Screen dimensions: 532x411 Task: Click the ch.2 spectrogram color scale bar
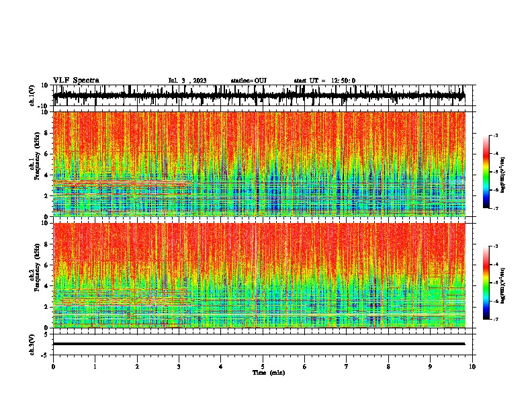(486, 283)
